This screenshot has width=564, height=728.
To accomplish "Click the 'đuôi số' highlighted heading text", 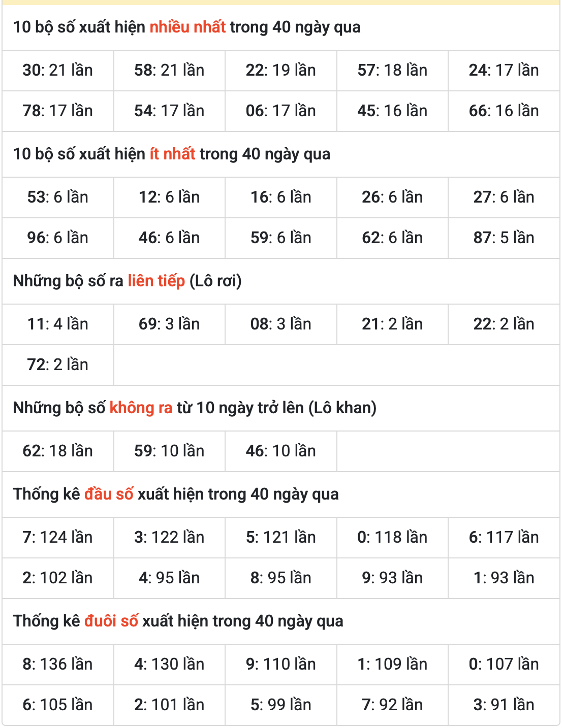I will click(x=111, y=621).
